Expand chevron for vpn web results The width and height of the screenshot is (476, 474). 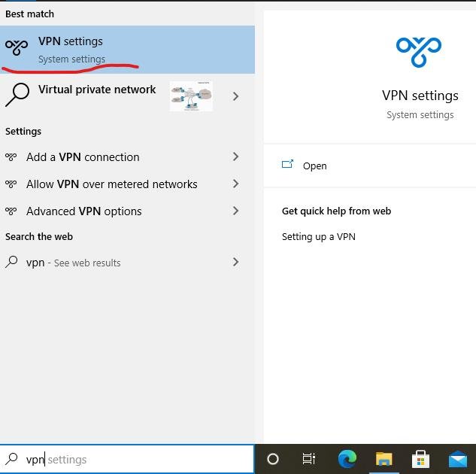235,262
